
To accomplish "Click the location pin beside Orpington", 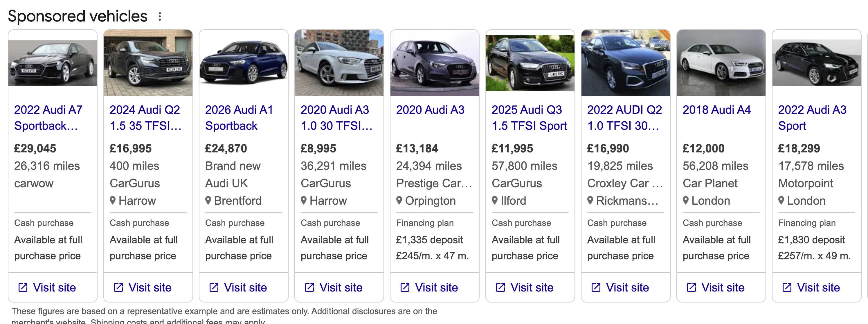I will click(x=399, y=201).
